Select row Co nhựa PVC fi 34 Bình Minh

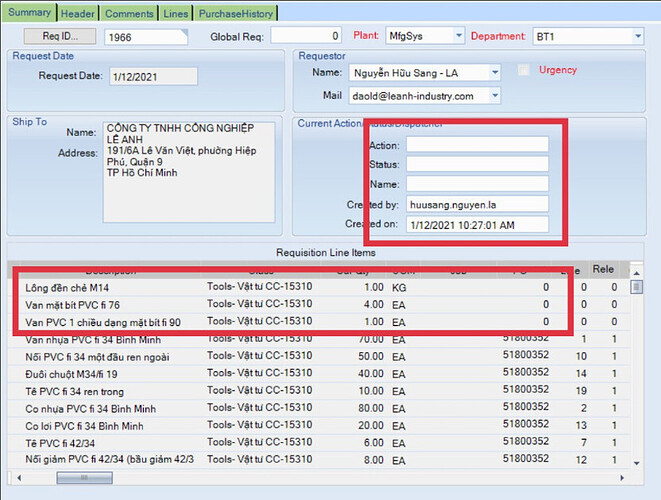click(318, 409)
